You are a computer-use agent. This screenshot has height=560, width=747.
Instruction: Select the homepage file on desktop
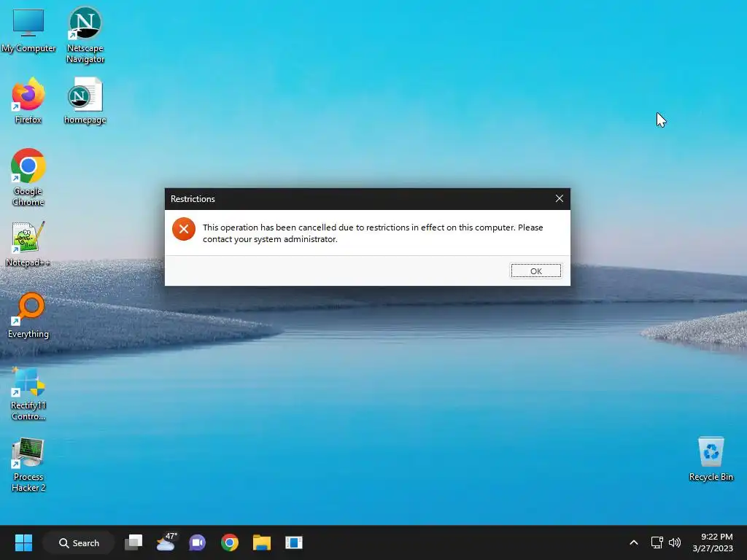pyautogui.click(x=85, y=101)
